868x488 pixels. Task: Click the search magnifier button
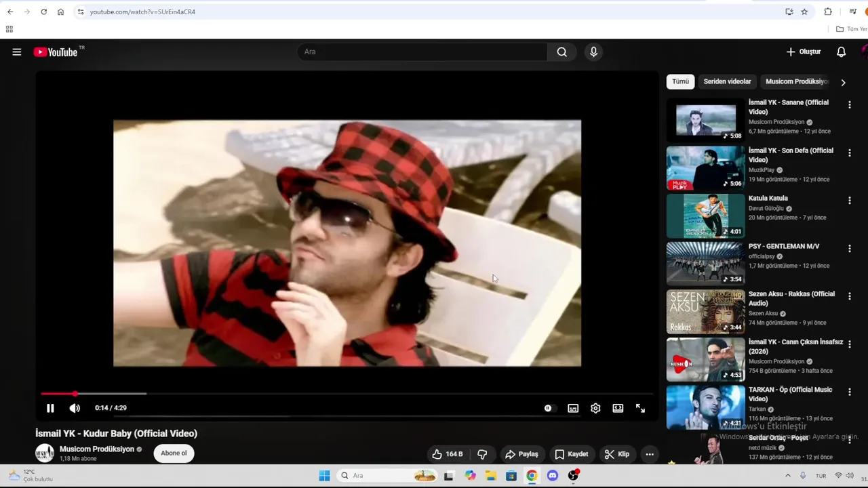(561, 52)
